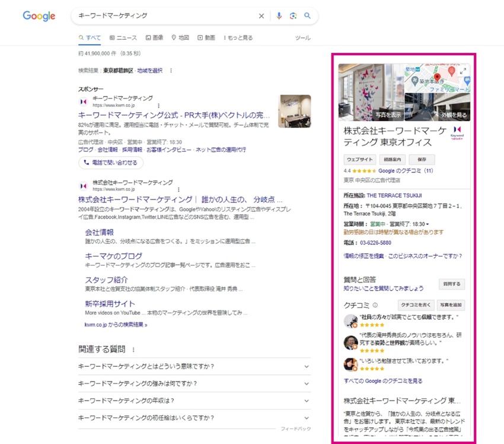Open the もっと見る menu
Viewport: 504px width, 444px height.
point(238,37)
